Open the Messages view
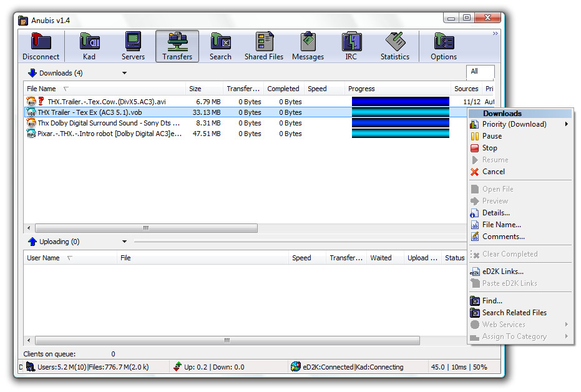Screen dimensions: 581x392 coord(308,46)
